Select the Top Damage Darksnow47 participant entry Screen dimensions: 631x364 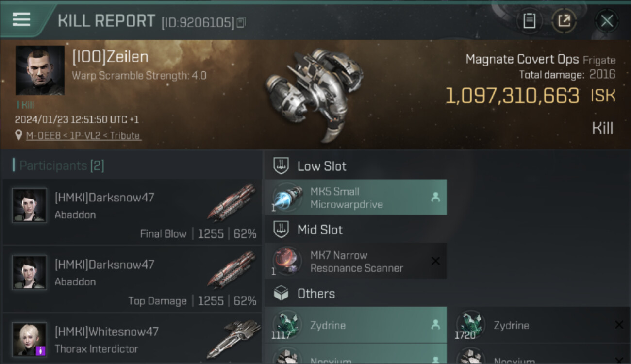132,279
